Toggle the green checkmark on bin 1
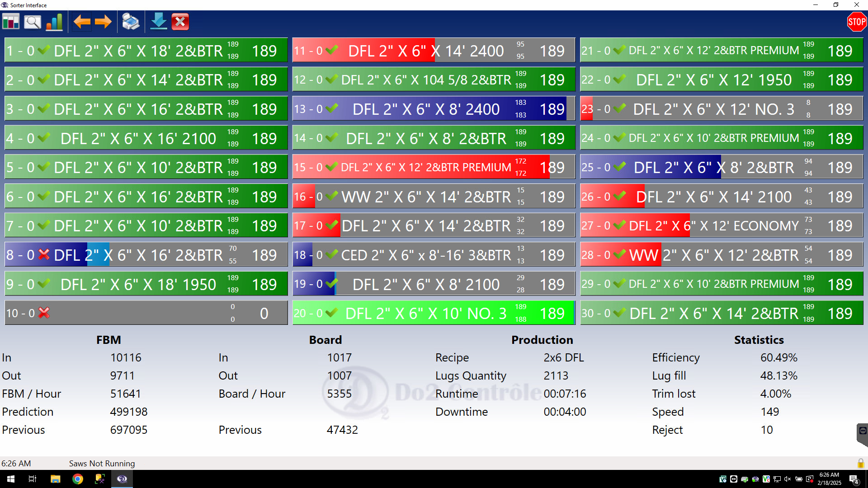The height and width of the screenshot is (488, 868). pos(44,50)
